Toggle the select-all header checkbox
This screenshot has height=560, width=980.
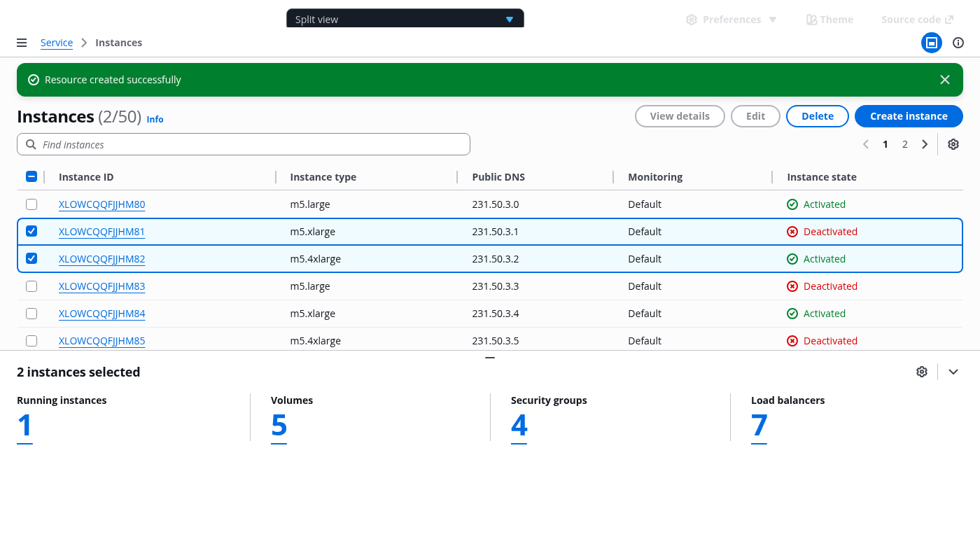(31, 176)
